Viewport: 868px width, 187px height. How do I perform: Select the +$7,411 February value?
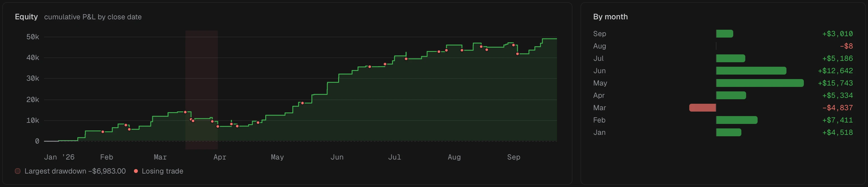point(837,120)
